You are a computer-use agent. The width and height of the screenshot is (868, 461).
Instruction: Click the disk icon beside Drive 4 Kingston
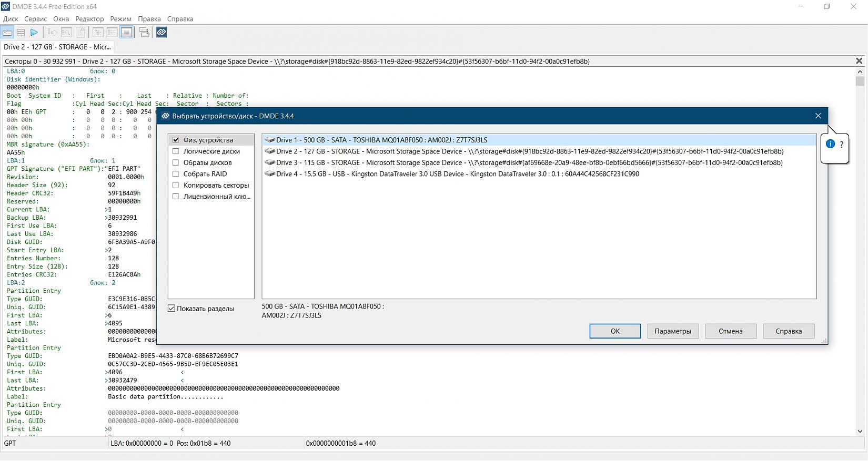270,174
